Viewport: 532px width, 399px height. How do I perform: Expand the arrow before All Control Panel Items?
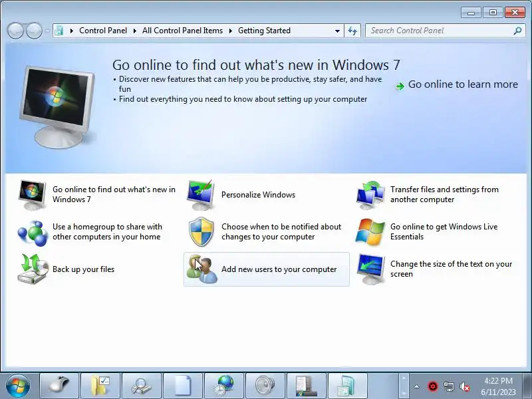[135, 31]
